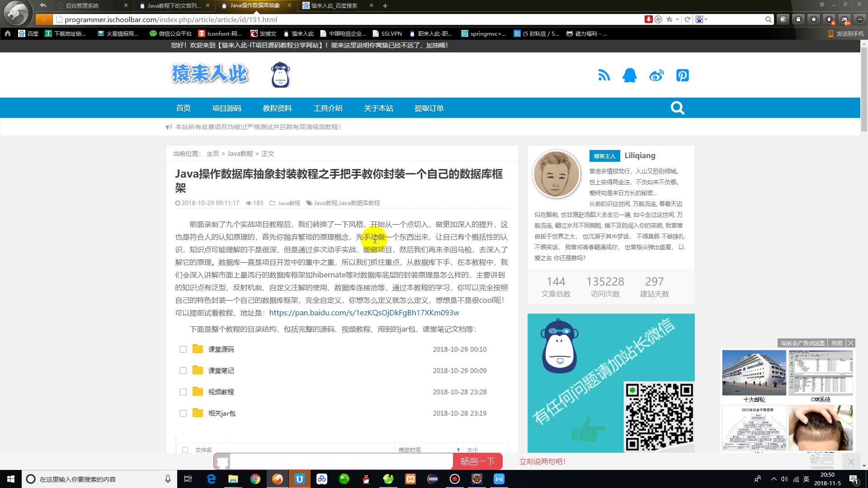Click the 畅言一下 comment submit button
This screenshot has width=868, height=488.
point(477,461)
